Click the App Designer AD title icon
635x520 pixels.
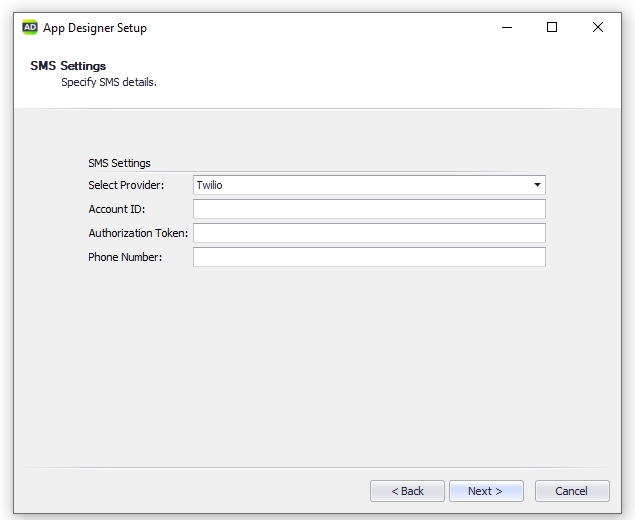[x=30, y=27]
